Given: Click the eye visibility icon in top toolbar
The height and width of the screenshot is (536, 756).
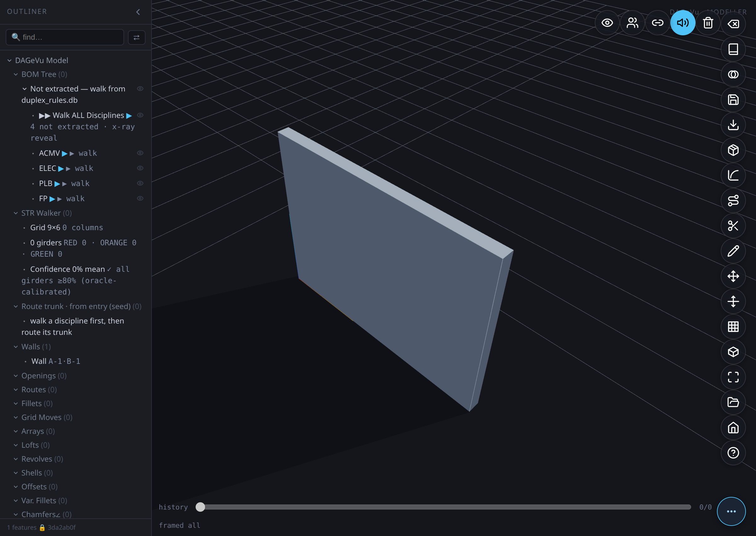Looking at the screenshot, I should [x=607, y=23].
